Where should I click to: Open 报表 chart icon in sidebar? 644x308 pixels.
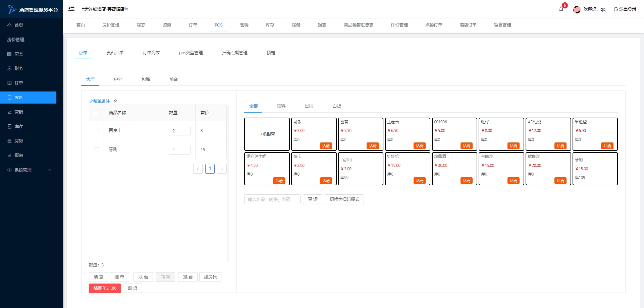[9, 156]
